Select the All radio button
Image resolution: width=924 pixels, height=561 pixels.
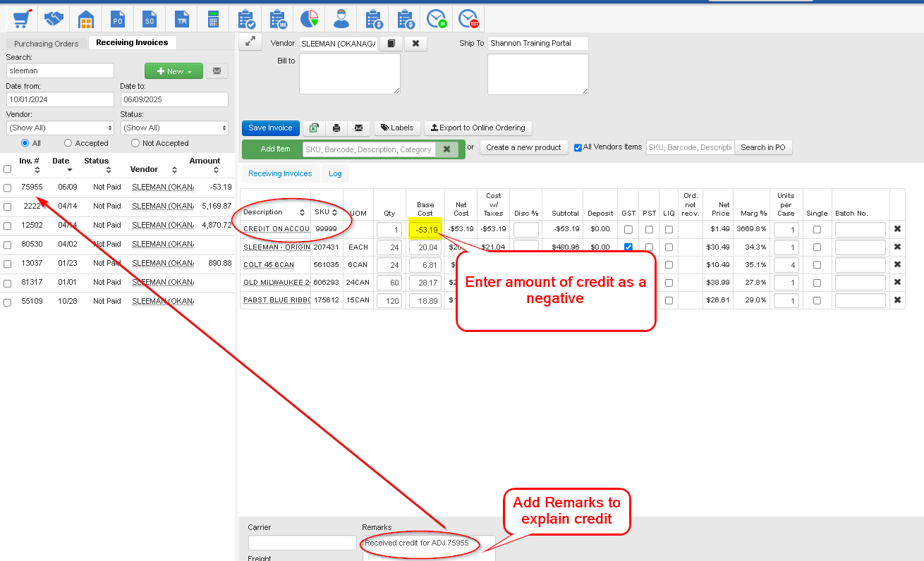pos(25,143)
